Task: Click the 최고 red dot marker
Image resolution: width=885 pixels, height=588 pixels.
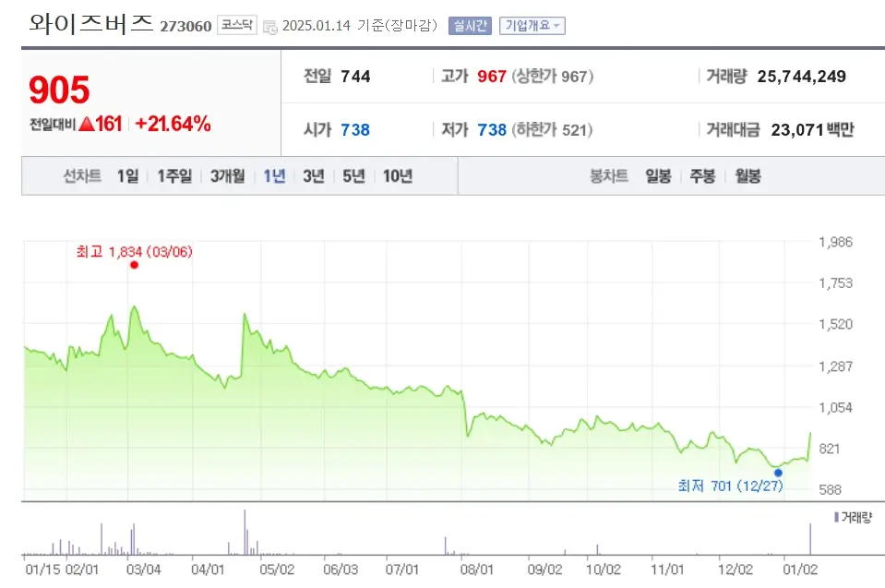Action: [x=134, y=264]
